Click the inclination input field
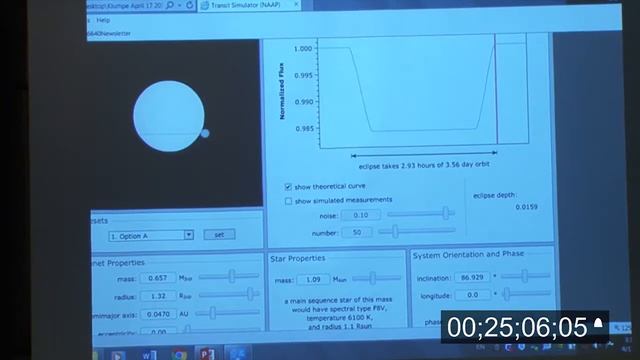This screenshot has height=360, width=640. 472,277
